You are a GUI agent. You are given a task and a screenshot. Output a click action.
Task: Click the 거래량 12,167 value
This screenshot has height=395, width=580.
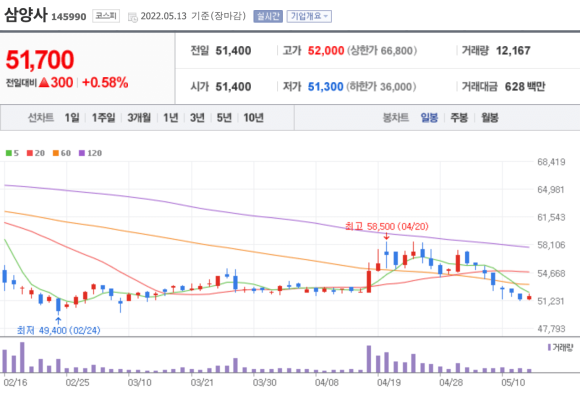pyautogui.click(x=513, y=50)
